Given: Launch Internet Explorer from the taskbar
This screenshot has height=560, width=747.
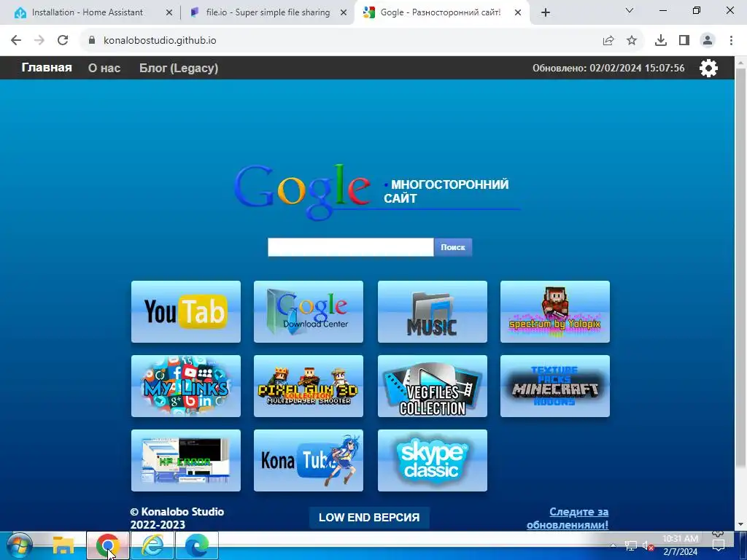Looking at the screenshot, I should point(152,545).
